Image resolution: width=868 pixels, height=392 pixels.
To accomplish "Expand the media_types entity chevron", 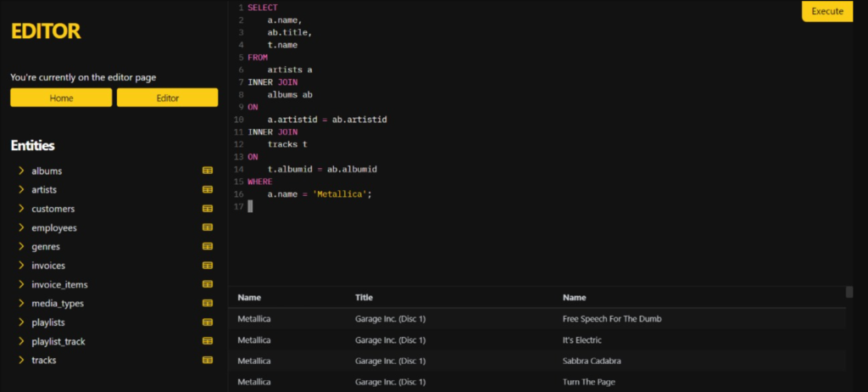I will click(20, 303).
